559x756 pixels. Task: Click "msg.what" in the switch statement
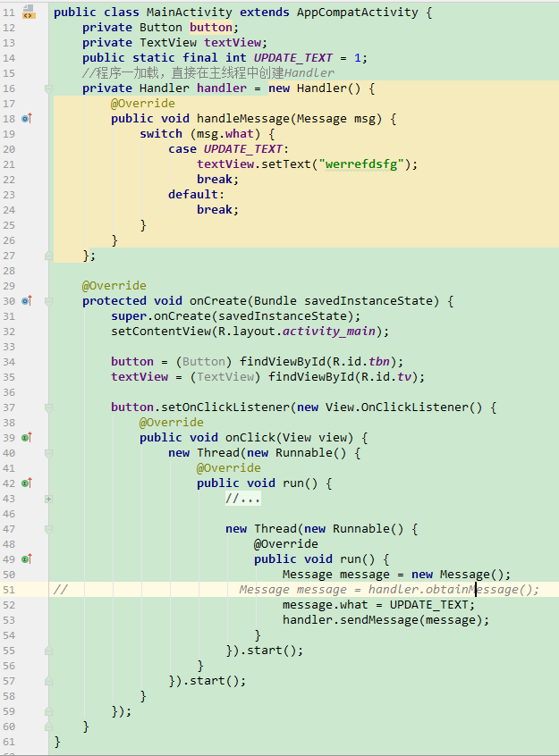click(x=225, y=133)
